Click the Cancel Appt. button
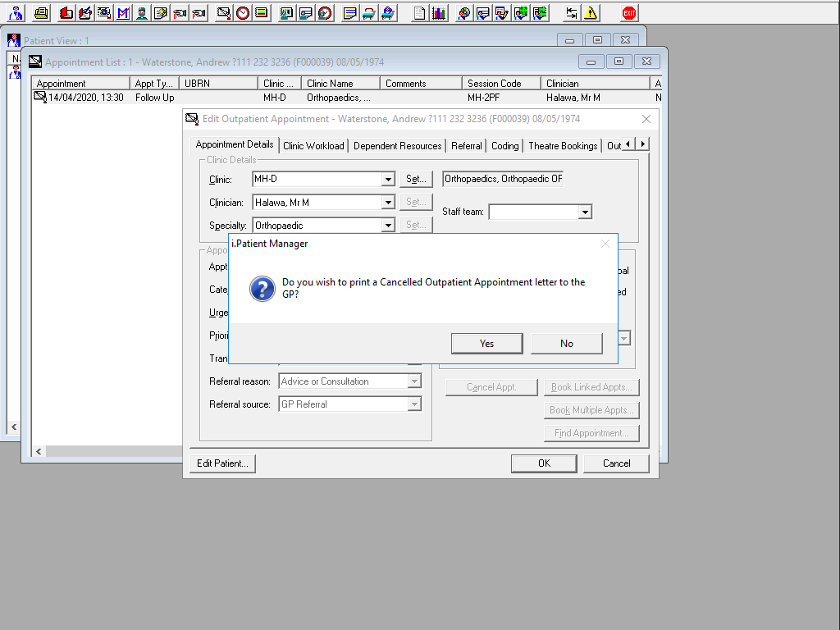Image resolution: width=840 pixels, height=630 pixels. [x=491, y=387]
